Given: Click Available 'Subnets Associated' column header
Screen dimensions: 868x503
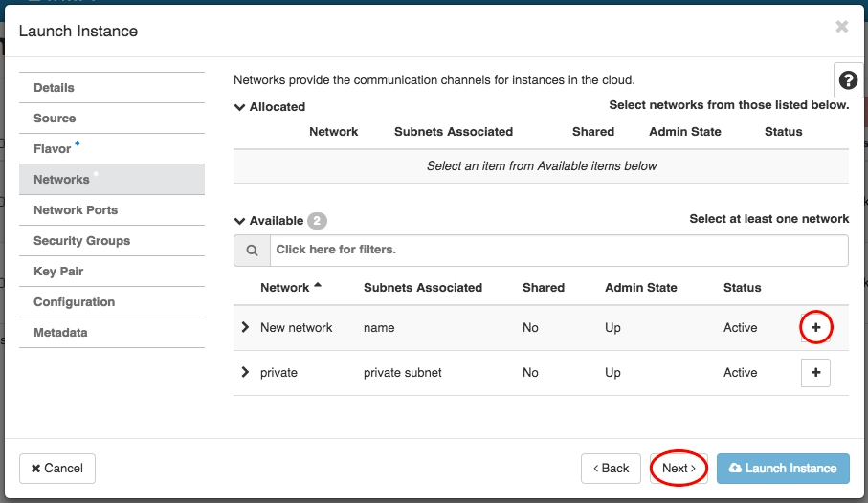Looking at the screenshot, I should pyautogui.click(x=423, y=287).
